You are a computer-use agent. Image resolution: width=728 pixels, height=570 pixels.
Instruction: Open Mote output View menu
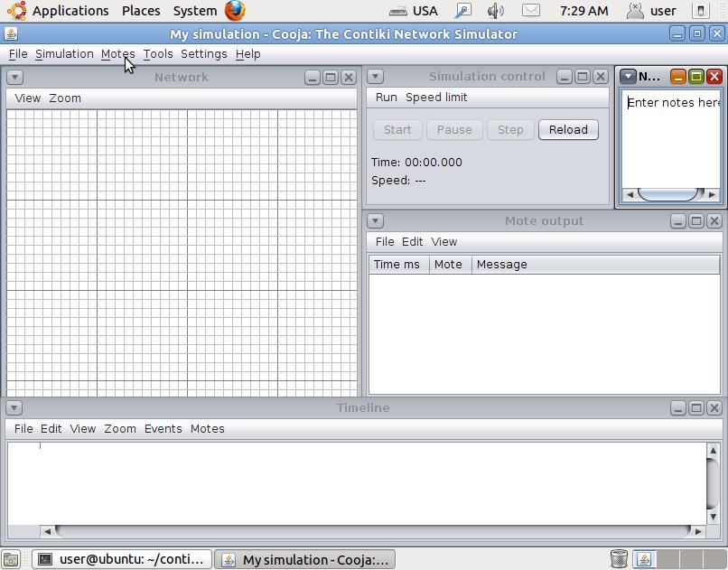(444, 242)
